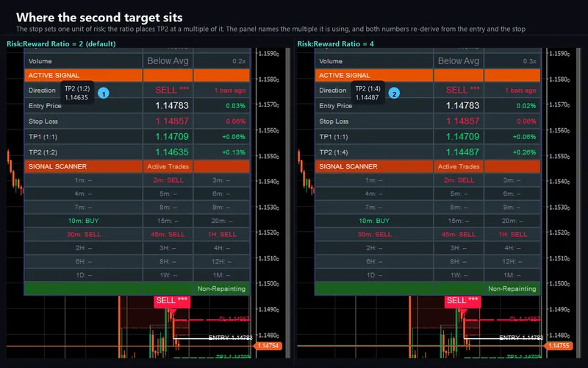Click TP1 value 1.14709 in the Ratio = 2 panel

pyautogui.click(x=172, y=136)
